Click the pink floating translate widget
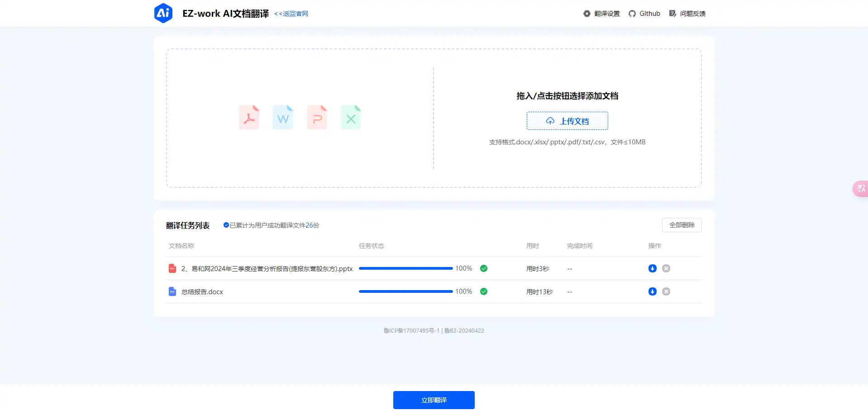 (860, 188)
